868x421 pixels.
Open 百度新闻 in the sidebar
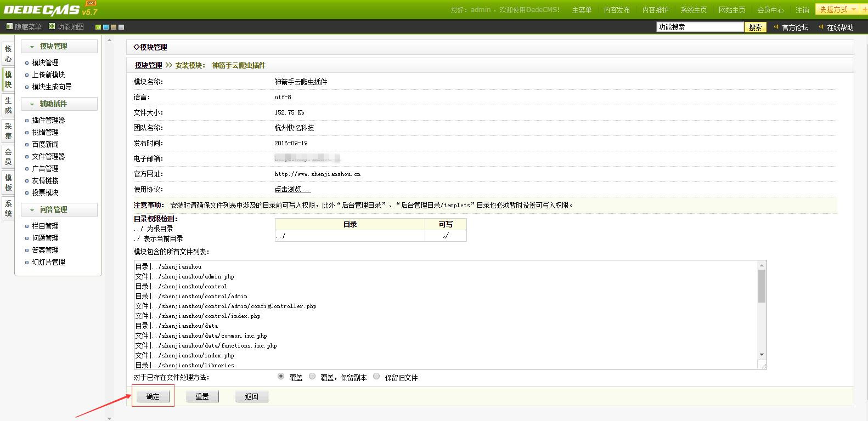point(45,144)
